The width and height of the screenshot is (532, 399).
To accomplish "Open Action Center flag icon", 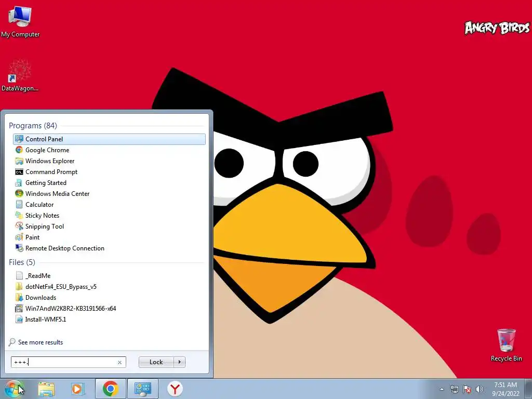I will coord(467,389).
